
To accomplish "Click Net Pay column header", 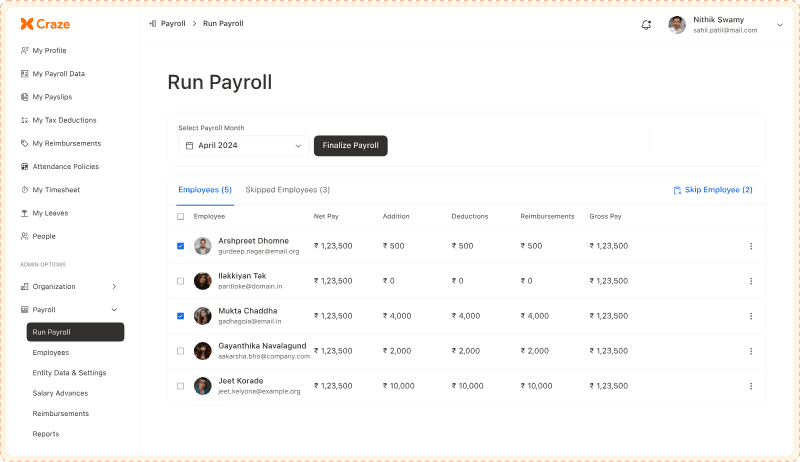I will click(x=326, y=216).
